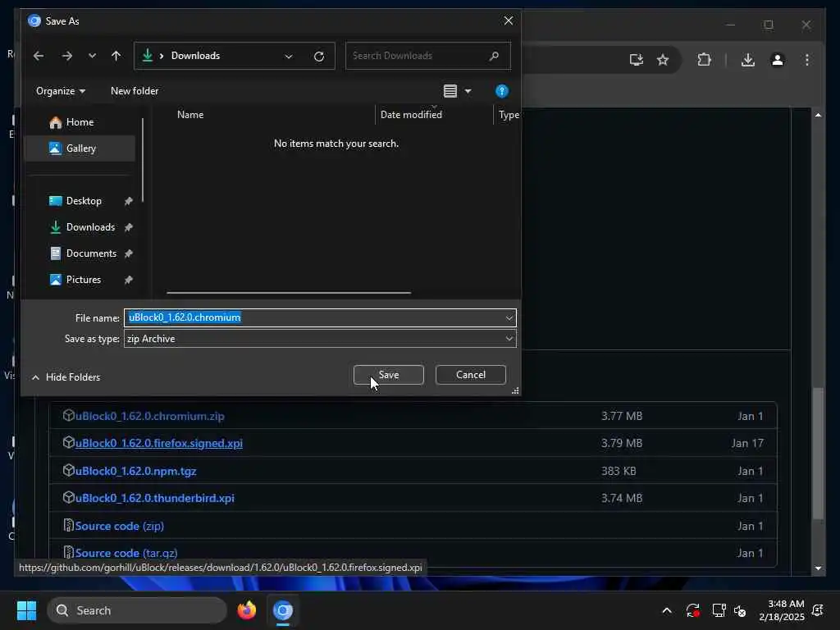
Task: Change view layout icon
Action: click(x=450, y=91)
